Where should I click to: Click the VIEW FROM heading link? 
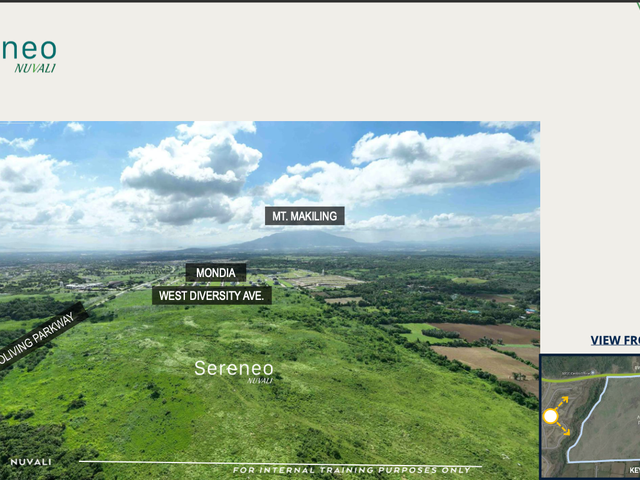click(615, 340)
